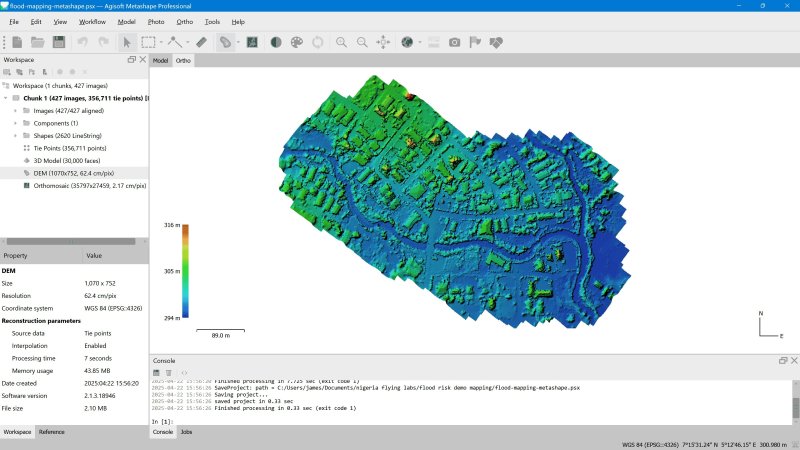
Task: Select the Orthomosaic tree item
Action: tap(90, 186)
